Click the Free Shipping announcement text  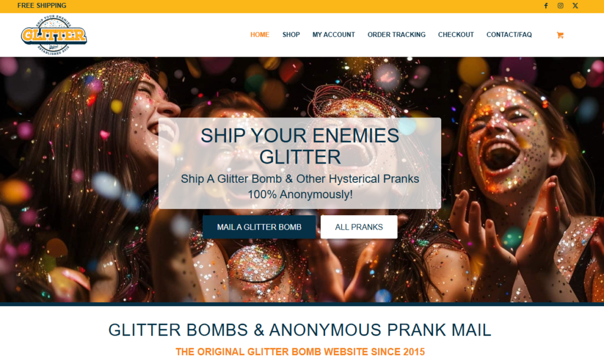tap(42, 6)
